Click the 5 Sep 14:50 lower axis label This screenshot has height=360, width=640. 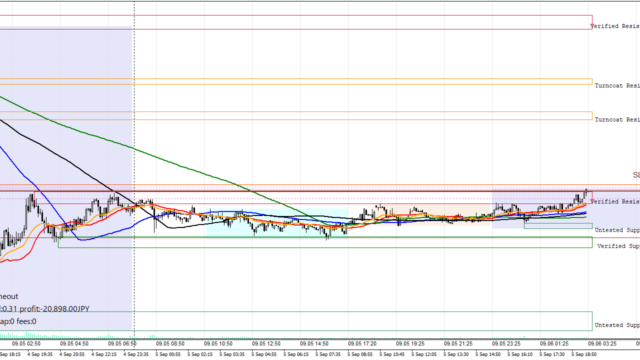pos(489,355)
